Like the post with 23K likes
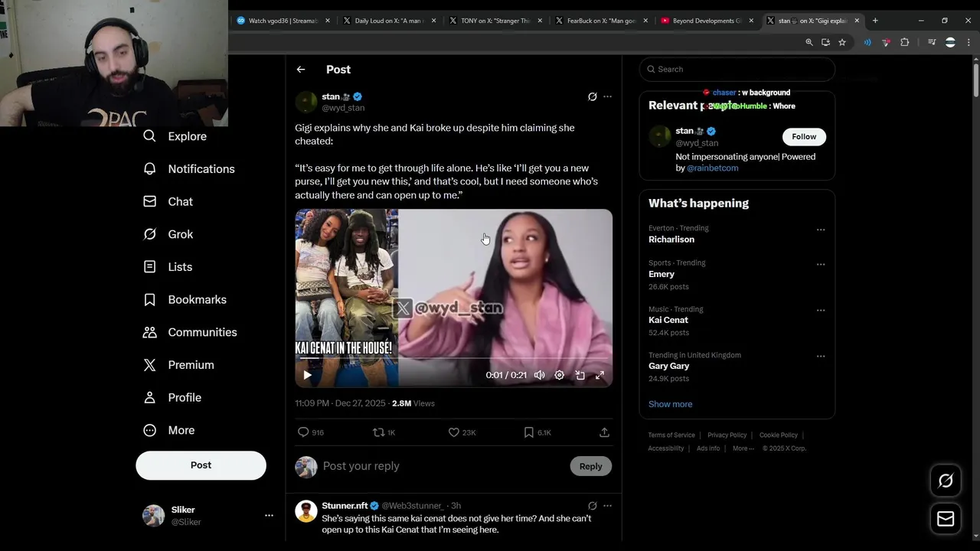Image resolution: width=980 pixels, height=551 pixels. [x=462, y=432]
